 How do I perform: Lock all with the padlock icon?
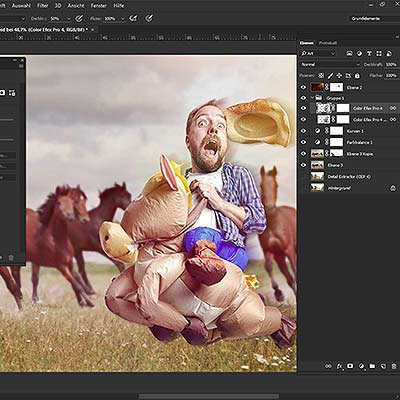357,76
